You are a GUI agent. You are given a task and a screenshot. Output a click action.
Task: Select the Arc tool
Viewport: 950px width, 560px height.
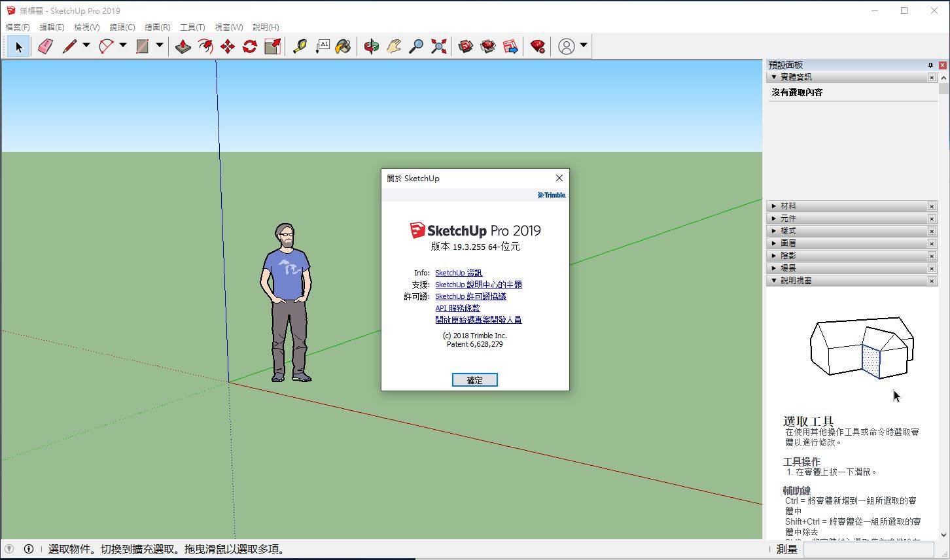coord(106,46)
